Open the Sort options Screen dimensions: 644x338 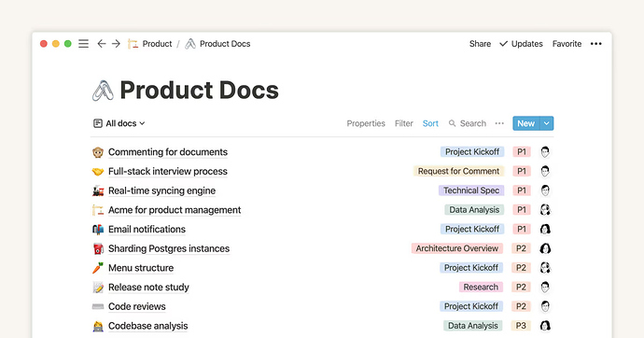430,123
